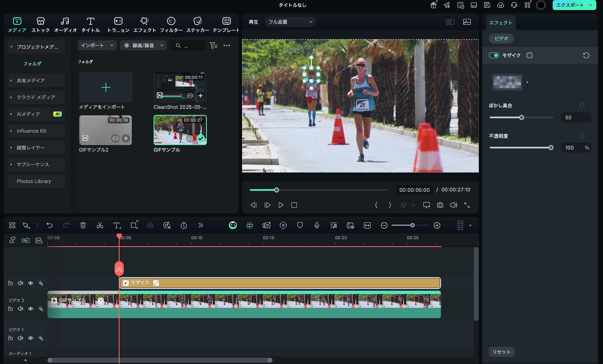Open the フル品質 playback quality dropdown
Viewport: 603px width, 364px height.
290,22
